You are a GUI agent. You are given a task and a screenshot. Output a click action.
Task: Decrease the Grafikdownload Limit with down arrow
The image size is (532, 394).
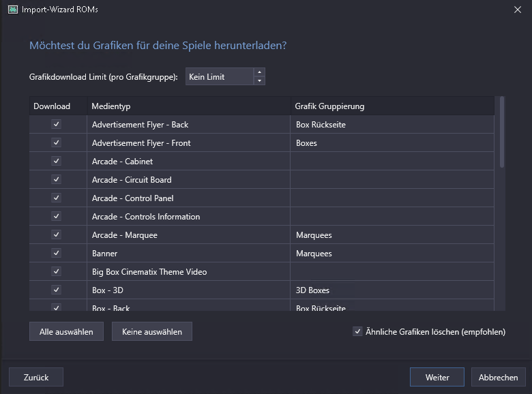pyautogui.click(x=258, y=81)
